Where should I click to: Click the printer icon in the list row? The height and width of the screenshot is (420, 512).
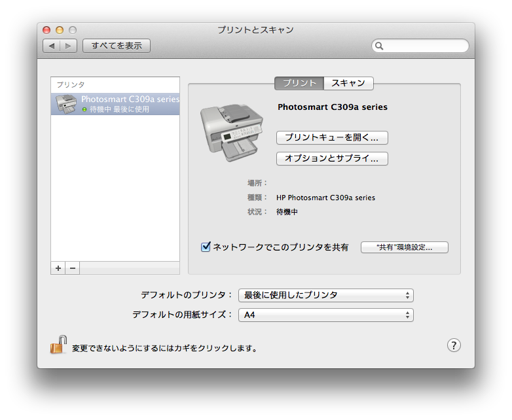point(66,104)
